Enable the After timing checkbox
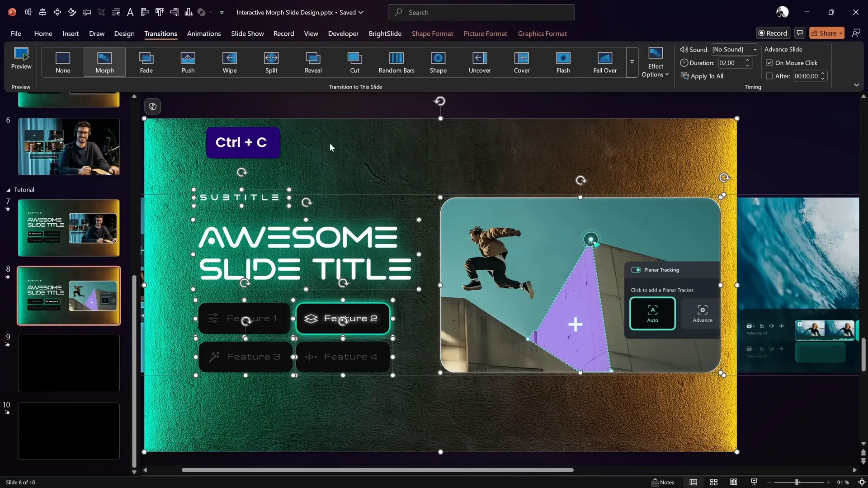Screen dimensions: 868x488 click(769, 76)
